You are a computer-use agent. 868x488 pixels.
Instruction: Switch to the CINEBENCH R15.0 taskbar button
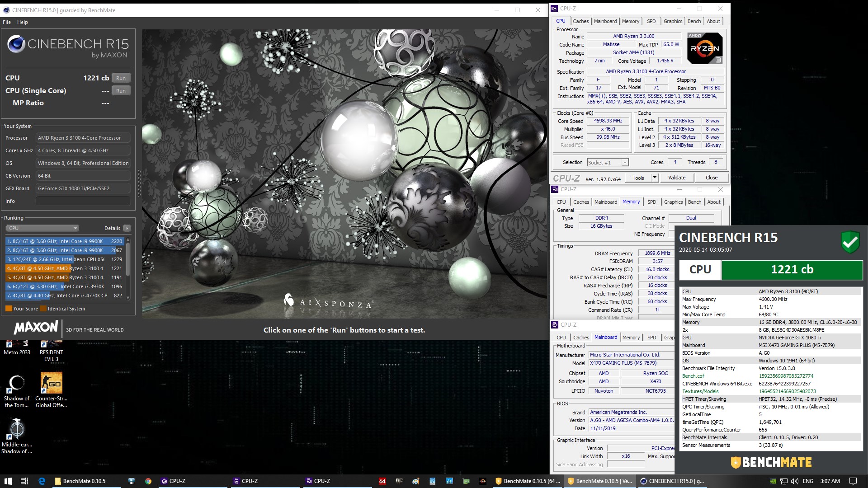(672, 481)
